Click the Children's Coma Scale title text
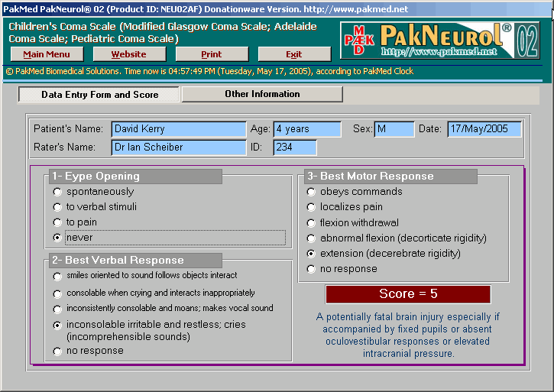This screenshot has width=554, height=392. click(x=163, y=33)
